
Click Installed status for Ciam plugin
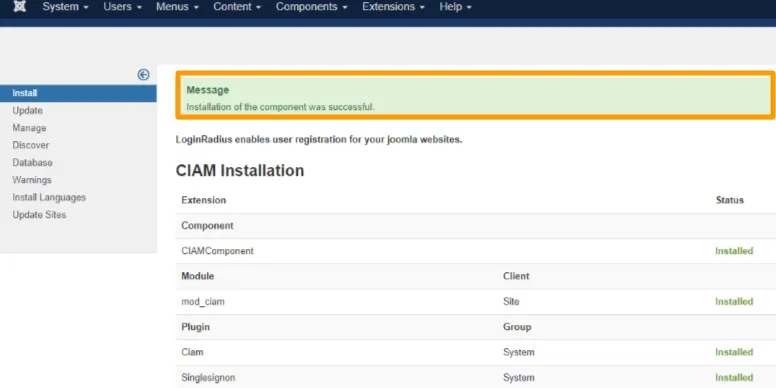pyautogui.click(x=734, y=352)
